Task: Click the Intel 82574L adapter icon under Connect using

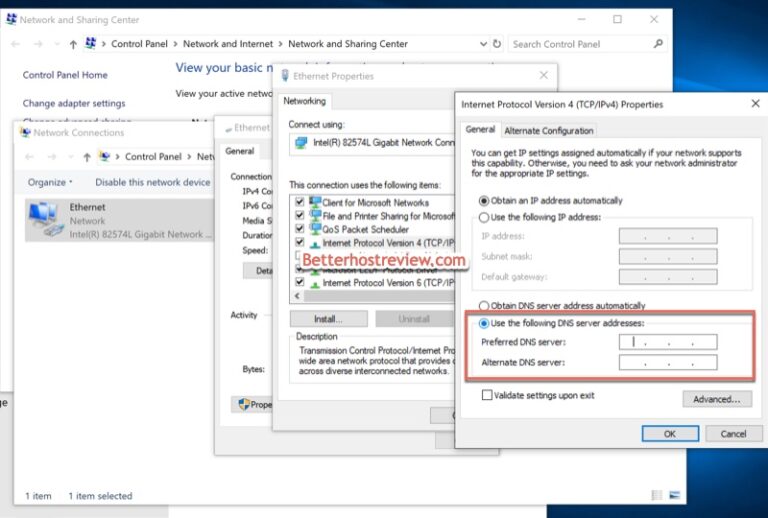Action: coord(301,143)
